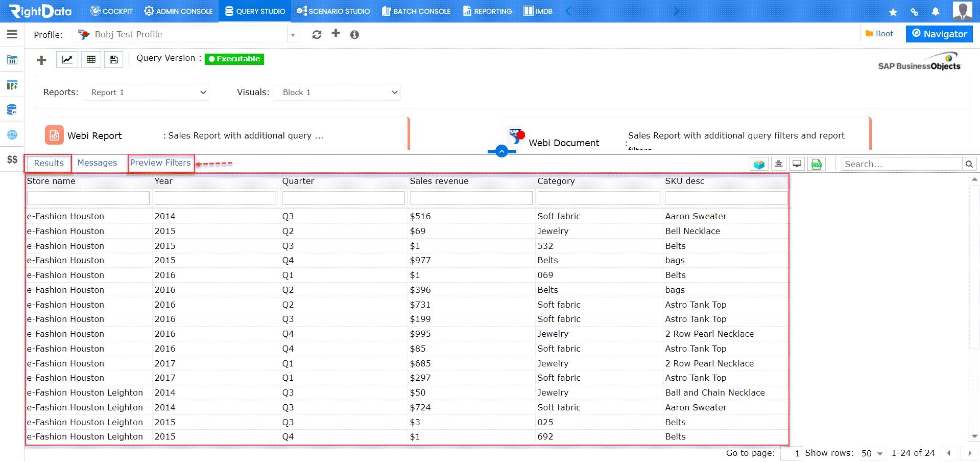Viewport: 980px width, 462px height.
Task: Open the chart visualization icon
Action: (67, 59)
